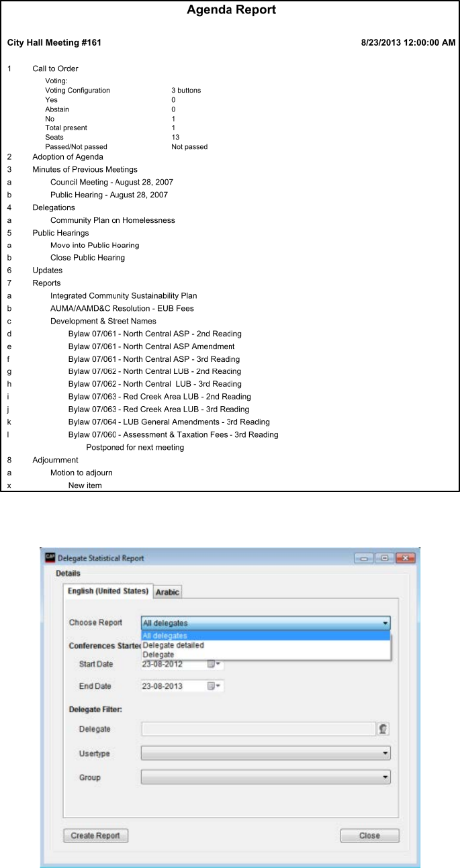
Task: Click 'Adoption of Agenda' line
Action: coord(68,157)
